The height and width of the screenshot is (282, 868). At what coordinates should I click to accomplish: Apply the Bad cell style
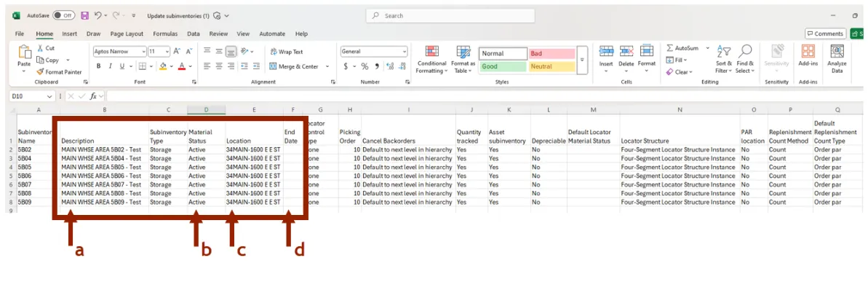coord(552,54)
